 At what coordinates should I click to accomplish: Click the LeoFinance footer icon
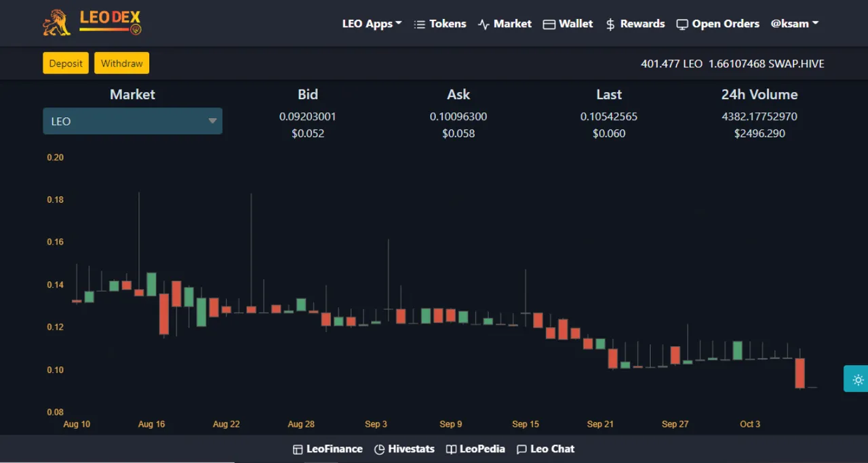click(298, 449)
